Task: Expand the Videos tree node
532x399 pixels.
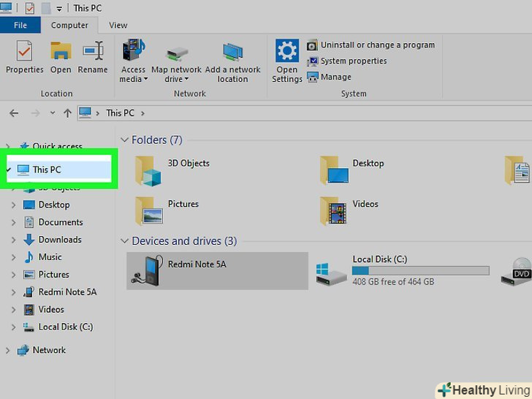Action: [13, 310]
